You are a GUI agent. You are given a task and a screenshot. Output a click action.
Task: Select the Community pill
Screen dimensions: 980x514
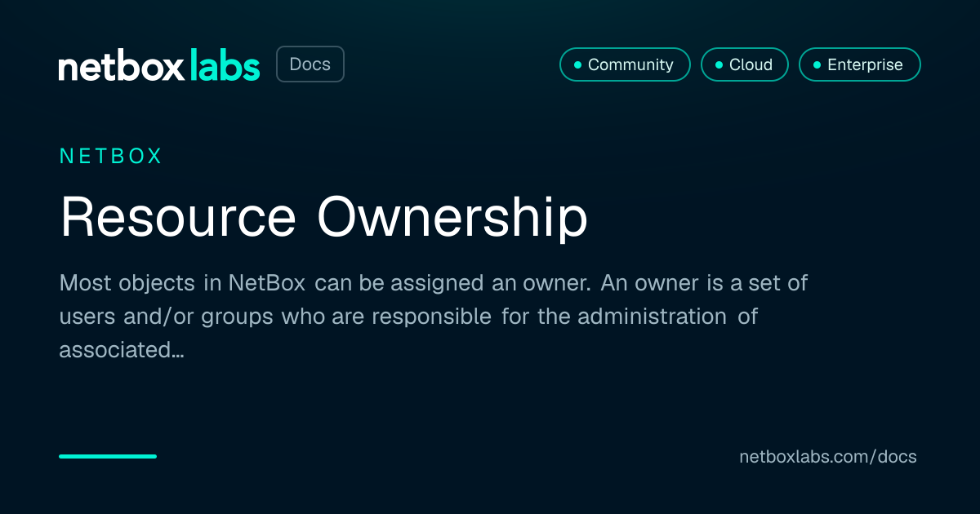(x=625, y=64)
